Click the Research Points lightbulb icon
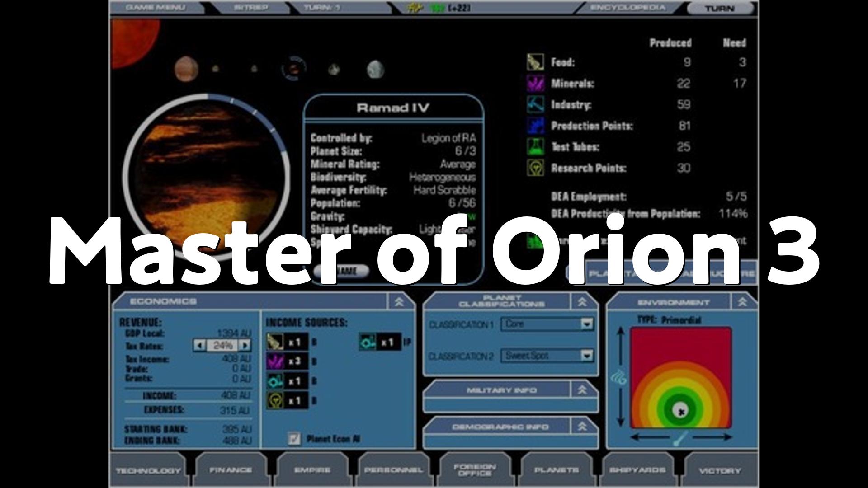The image size is (868, 488). point(535,168)
